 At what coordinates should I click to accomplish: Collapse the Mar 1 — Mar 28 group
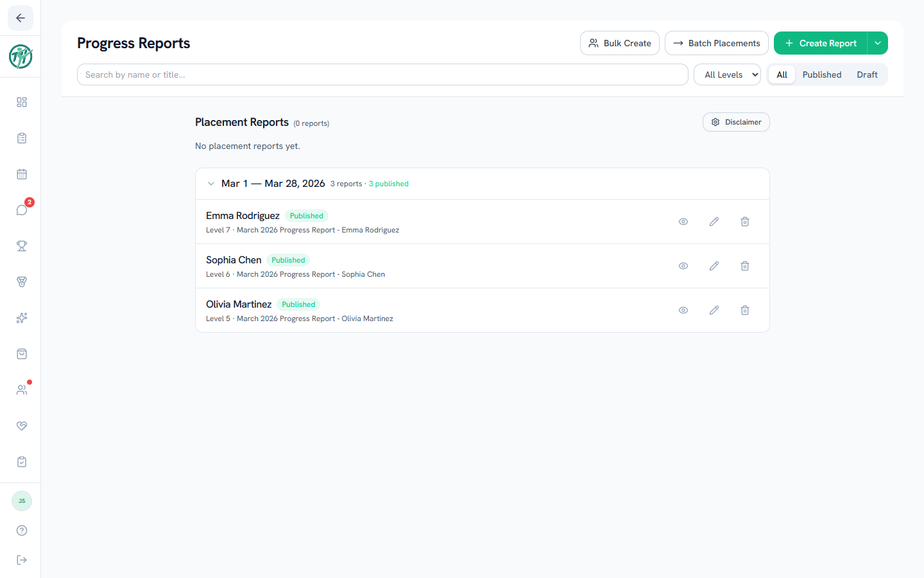(x=211, y=184)
